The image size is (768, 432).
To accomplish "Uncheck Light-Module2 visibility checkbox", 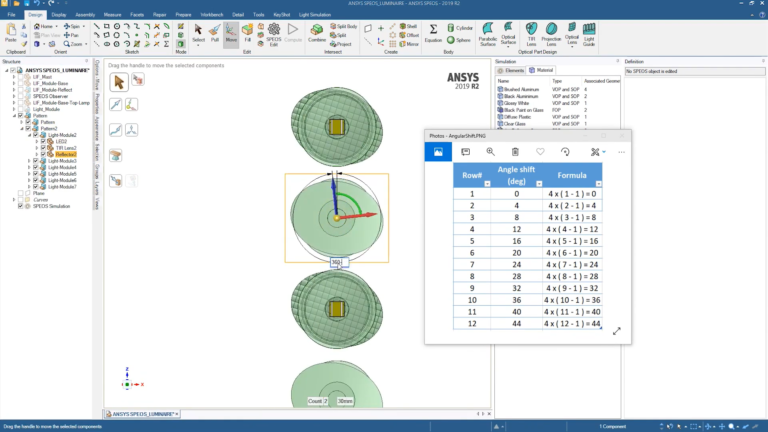I will [x=35, y=135].
